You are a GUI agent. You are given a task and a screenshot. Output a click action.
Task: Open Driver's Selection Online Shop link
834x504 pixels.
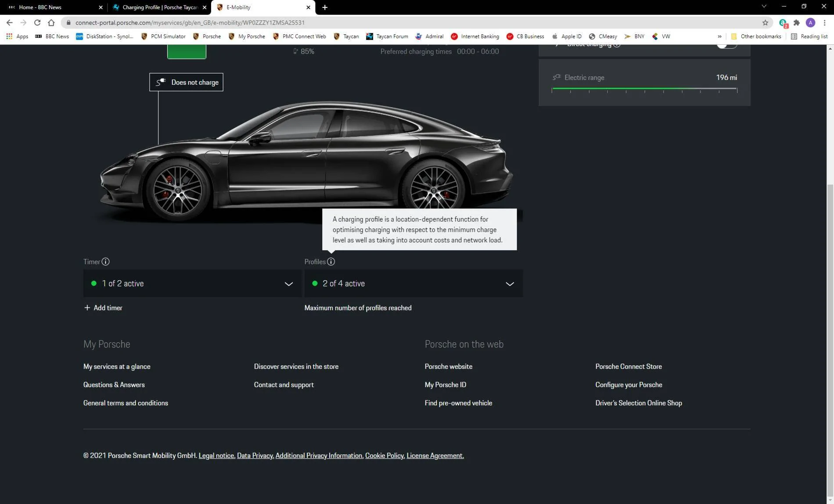[x=639, y=403]
